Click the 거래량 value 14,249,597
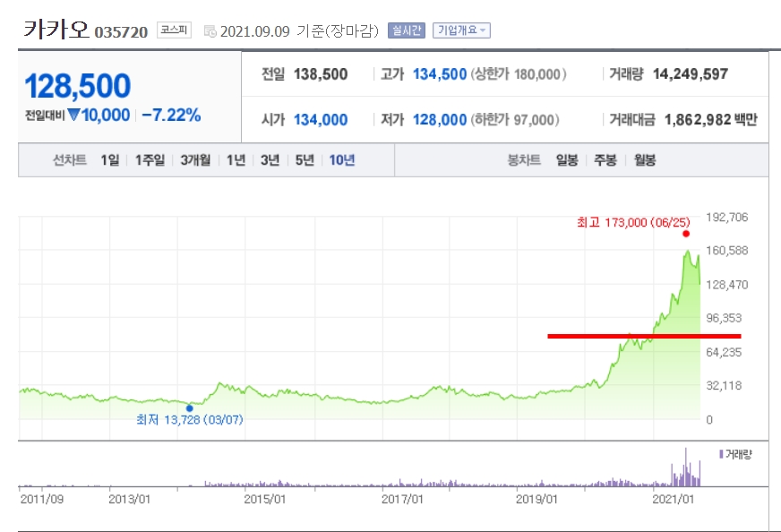Screen dimensions: 781x532 [691, 74]
